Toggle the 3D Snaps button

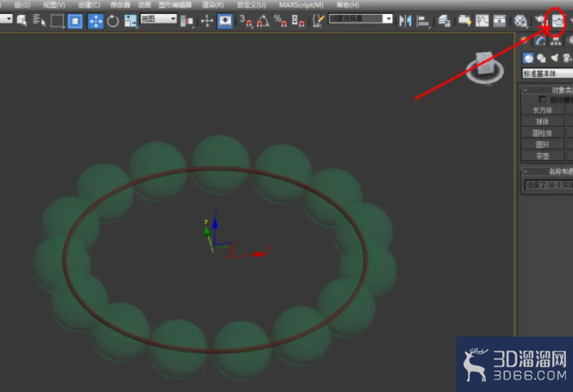[x=246, y=21]
